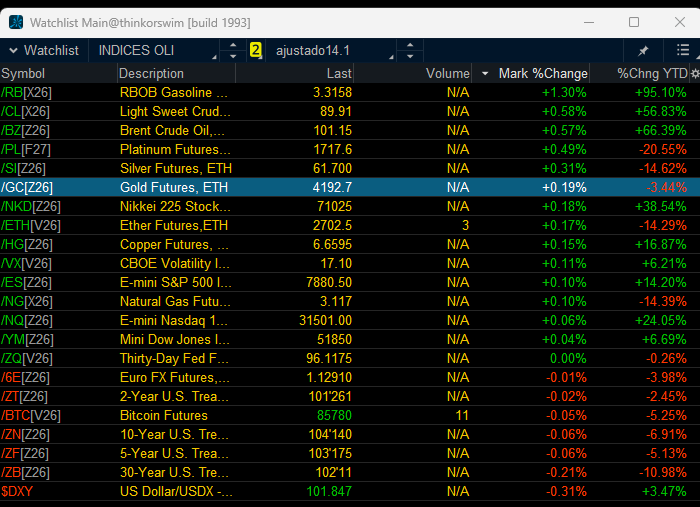
Task: Click RBOB YTD change +95.10%
Action: coord(661,92)
